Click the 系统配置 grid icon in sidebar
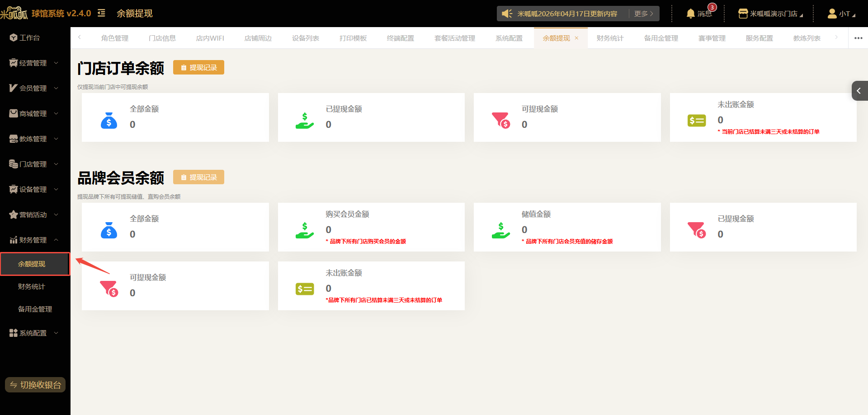Image resolution: width=868 pixels, height=415 pixels. [x=14, y=333]
